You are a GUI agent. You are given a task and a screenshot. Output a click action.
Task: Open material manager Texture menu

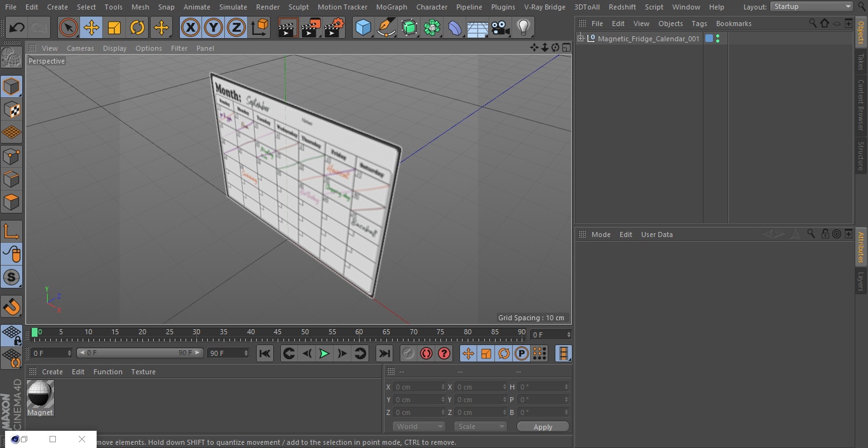coord(143,372)
